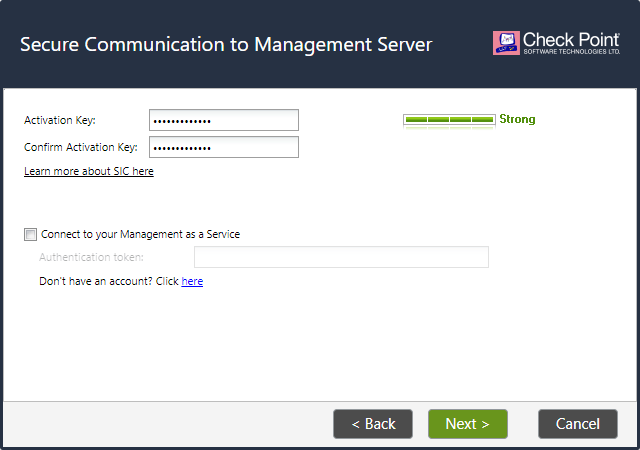This screenshot has width=640, height=450.
Task: Open the Learn more about SIC link
Action: tap(89, 171)
